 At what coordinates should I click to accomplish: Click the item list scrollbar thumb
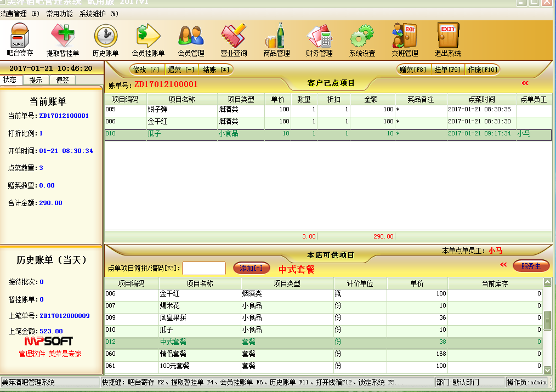[547, 320]
